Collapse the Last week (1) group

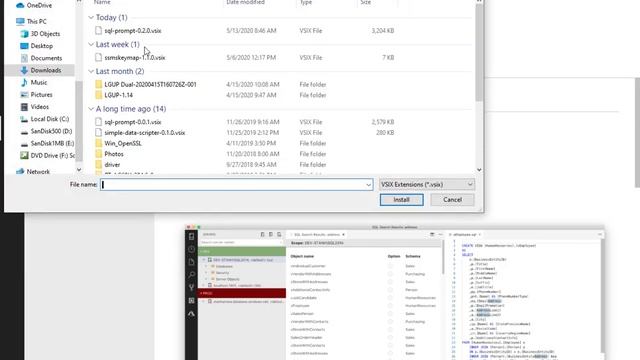pyautogui.click(x=91, y=44)
